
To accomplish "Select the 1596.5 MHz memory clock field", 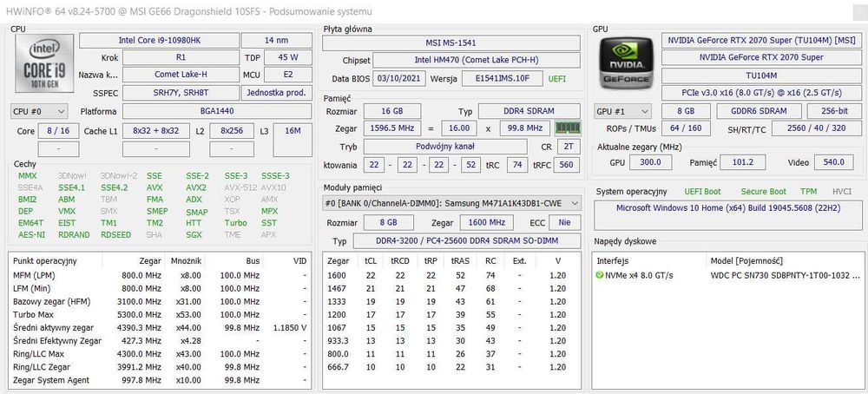I will tap(393, 128).
